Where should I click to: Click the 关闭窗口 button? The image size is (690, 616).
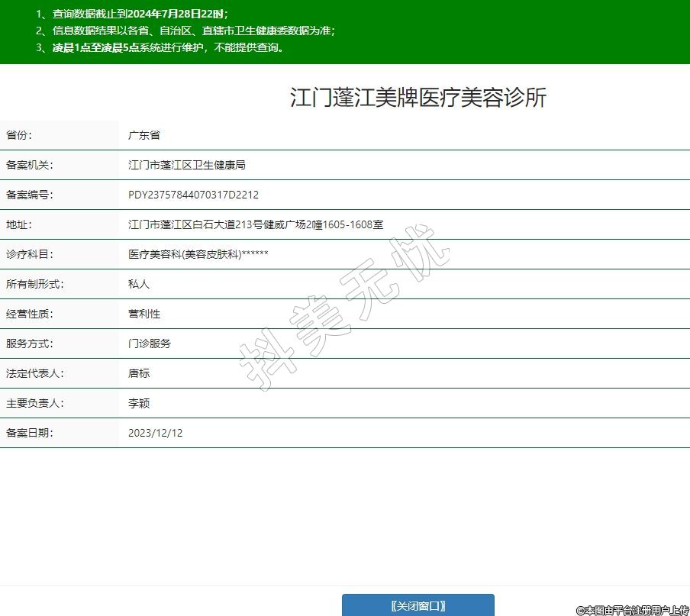(x=418, y=605)
